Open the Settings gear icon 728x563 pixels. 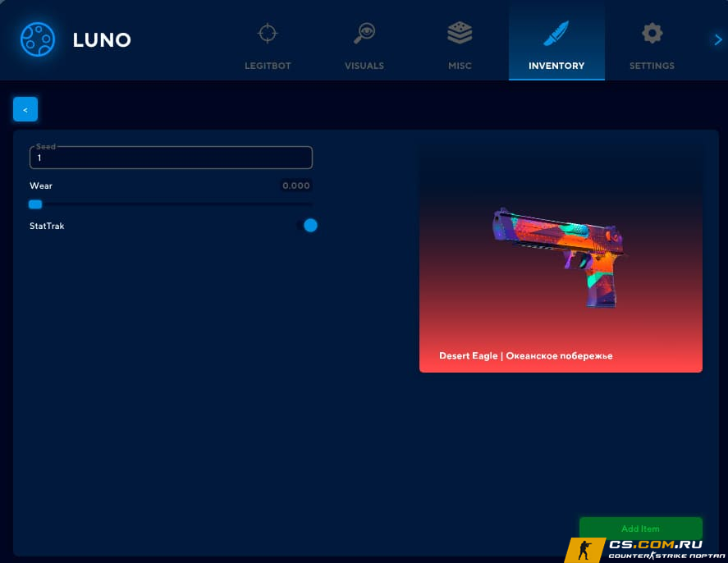click(x=652, y=34)
